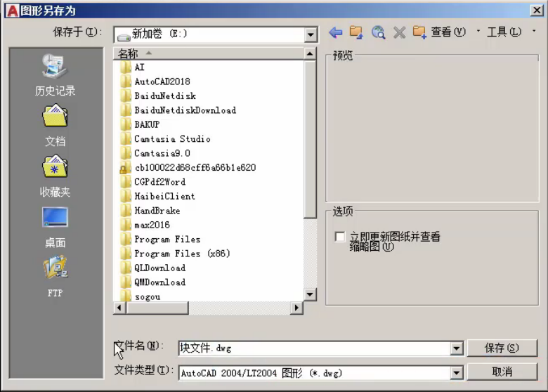This screenshot has width=548, height=392.
Task: Sort by the 名称 column header
Action: [x=209, y=53]
